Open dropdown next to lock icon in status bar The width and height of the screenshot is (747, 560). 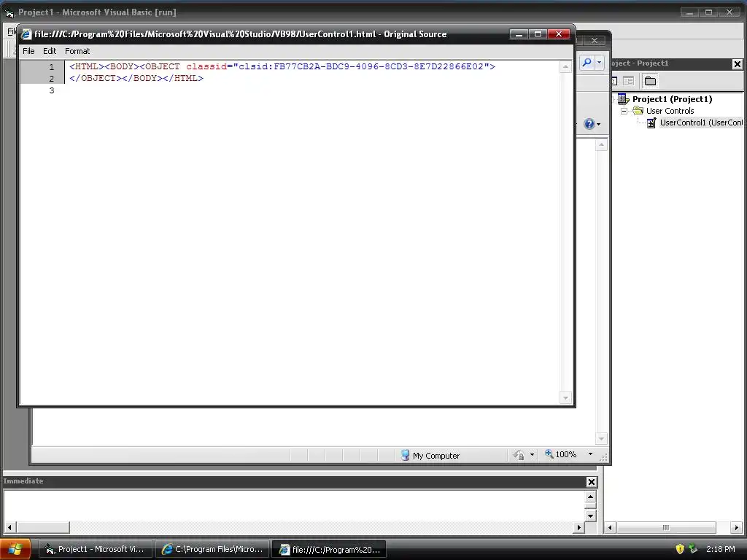[x=532, y=455]
